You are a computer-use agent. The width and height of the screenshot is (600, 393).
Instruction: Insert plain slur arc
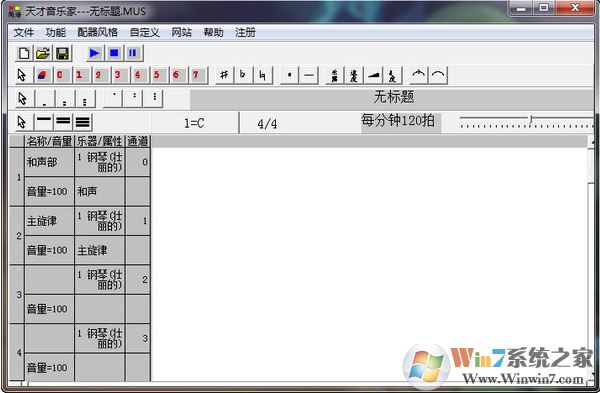coord(438,75)
